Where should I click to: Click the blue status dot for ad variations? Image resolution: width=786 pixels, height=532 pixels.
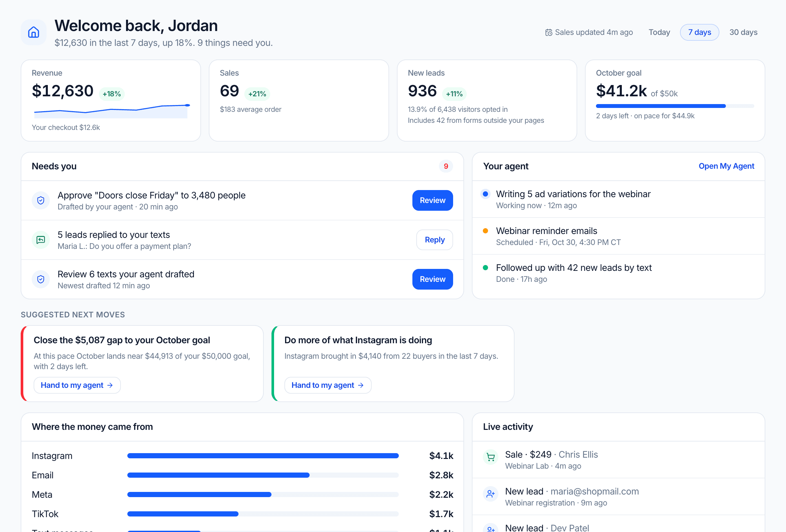[485, 194]
